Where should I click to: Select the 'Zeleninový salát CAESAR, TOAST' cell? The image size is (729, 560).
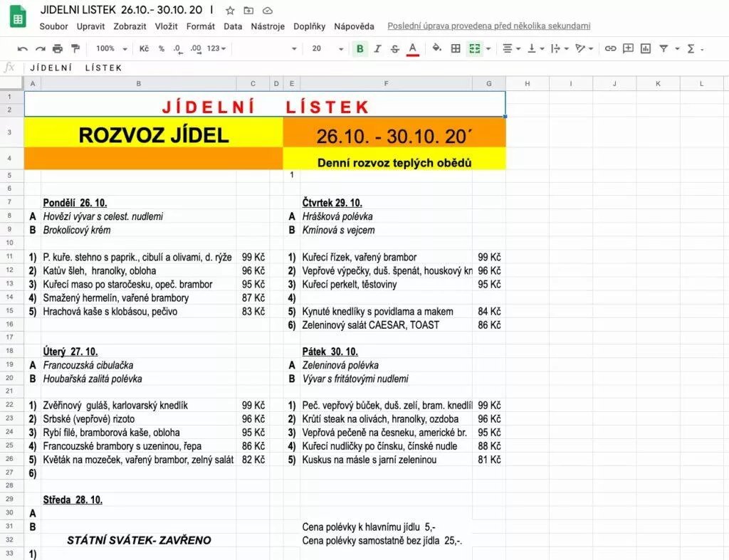click(386, 325)
